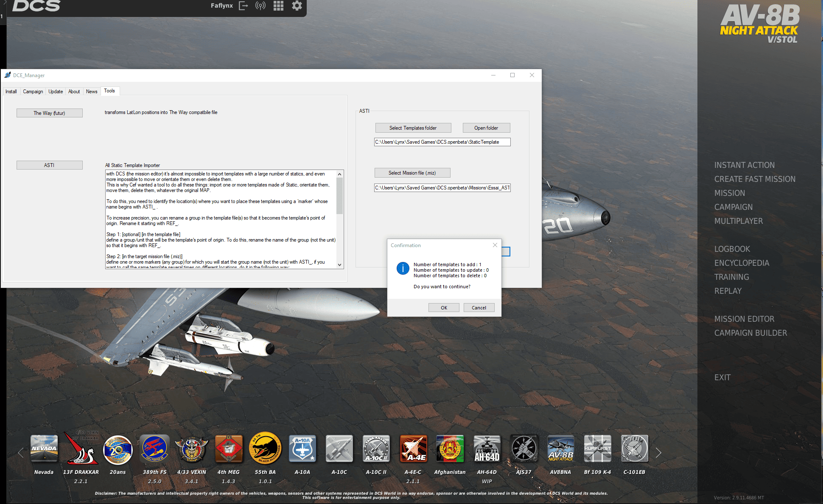
Task: Click The Way (futur) button
Action: click(x=50, y=113)
